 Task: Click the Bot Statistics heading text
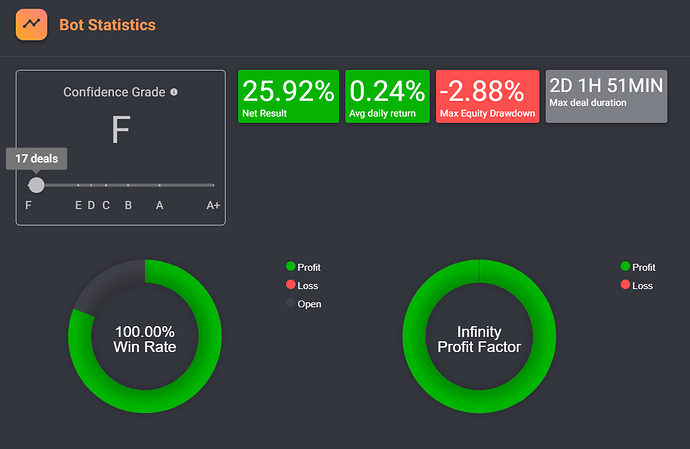tap(107, 25)
